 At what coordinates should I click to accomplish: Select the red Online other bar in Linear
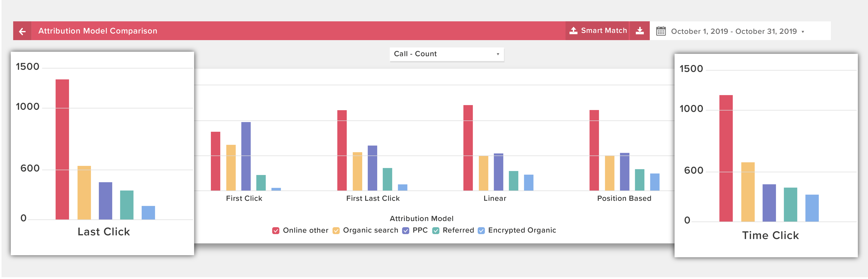(x=468, y=148)
